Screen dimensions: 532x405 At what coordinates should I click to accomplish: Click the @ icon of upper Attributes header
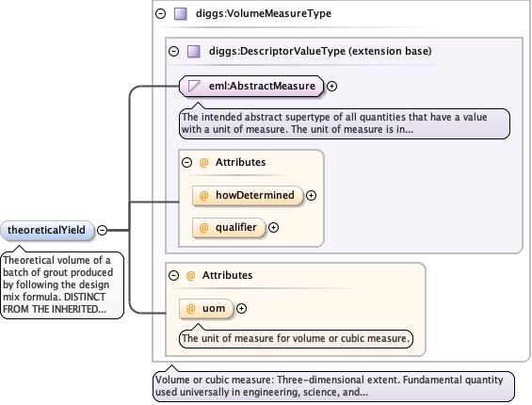[x=203, y=163]
